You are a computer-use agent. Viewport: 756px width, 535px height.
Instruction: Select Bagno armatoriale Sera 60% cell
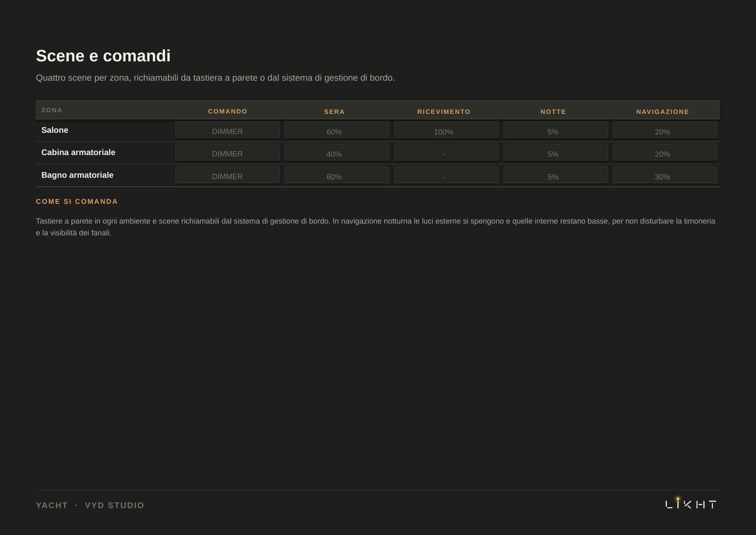pos(337,175)
